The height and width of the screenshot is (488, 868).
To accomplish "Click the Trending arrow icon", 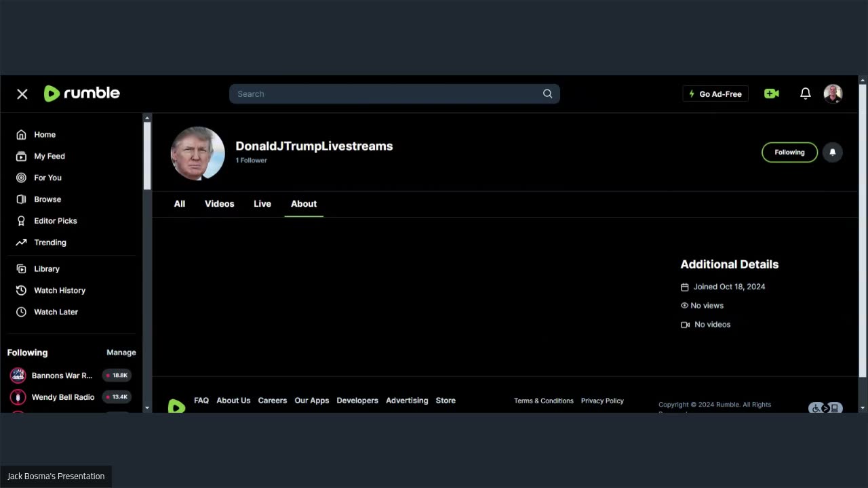I will [x=21, y=243].
